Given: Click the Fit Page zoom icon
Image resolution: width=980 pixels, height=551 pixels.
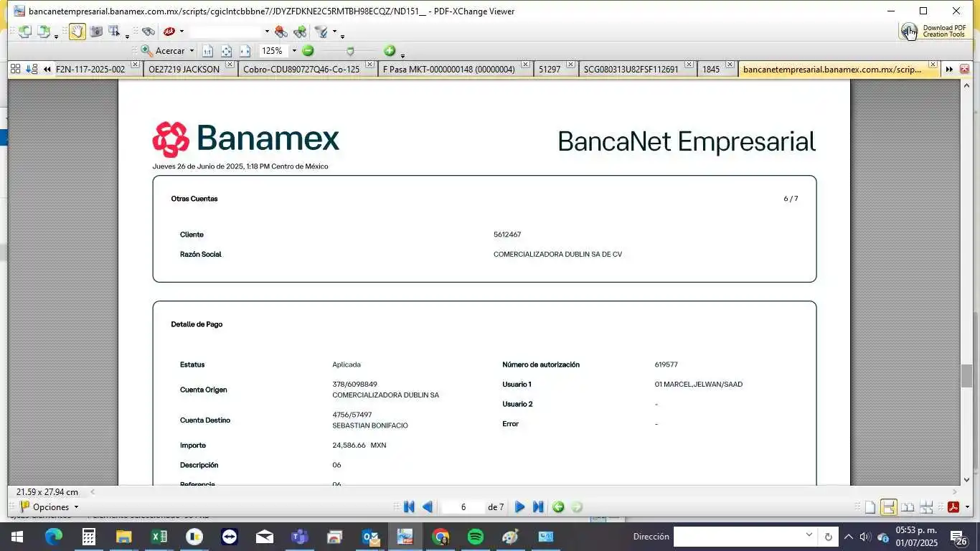Looking at the screenshot, I should (226, 51).
